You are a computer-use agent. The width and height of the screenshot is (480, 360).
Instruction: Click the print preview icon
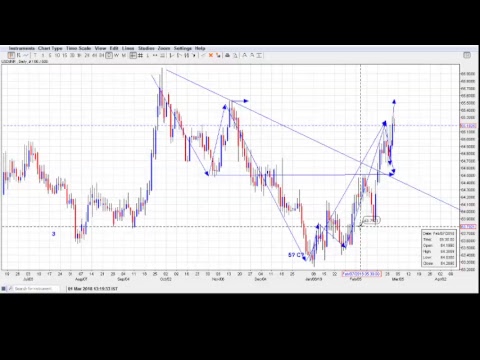click(235, 55)
